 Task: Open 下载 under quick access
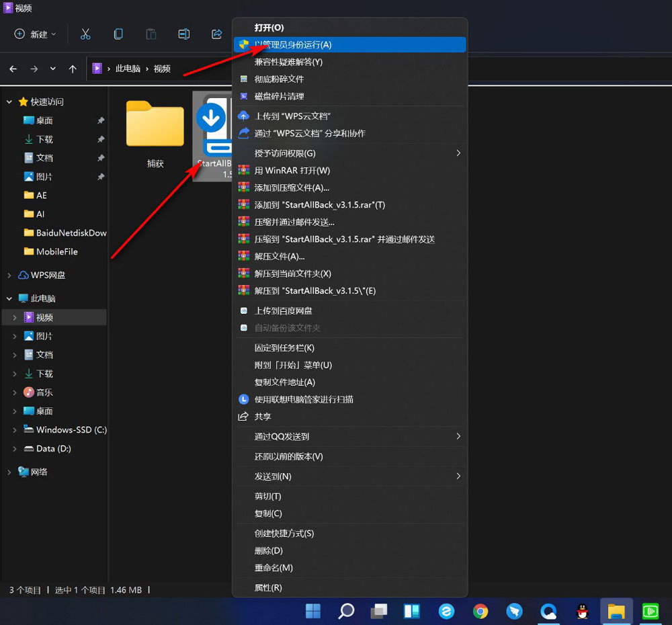[x=44, y=139]
